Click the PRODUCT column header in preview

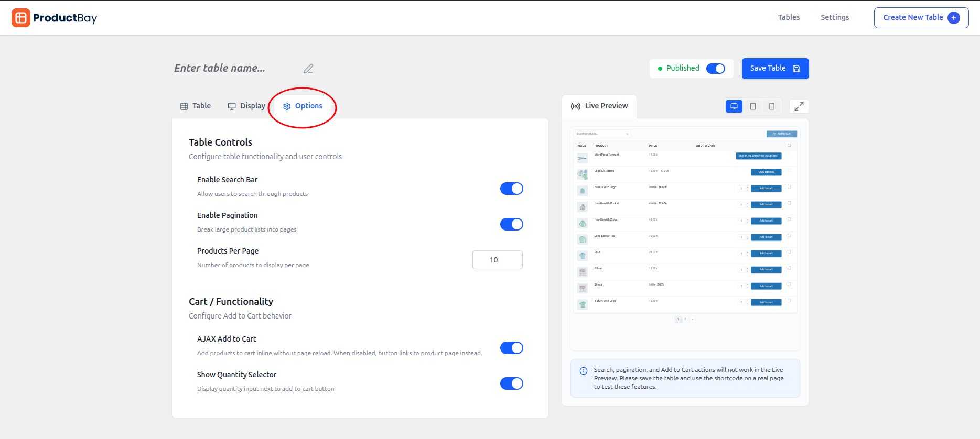tap(601, 146)
